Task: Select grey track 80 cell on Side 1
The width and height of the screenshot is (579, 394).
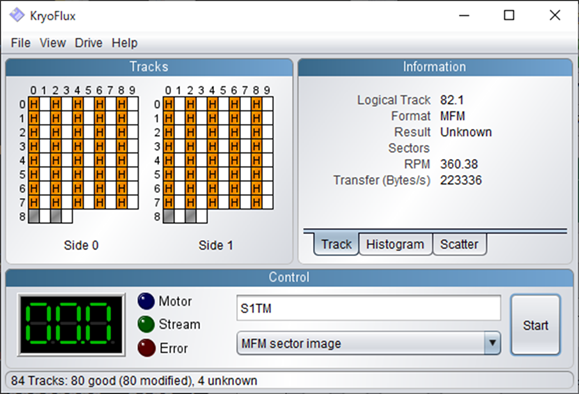Action: click(x=168, y=216)
